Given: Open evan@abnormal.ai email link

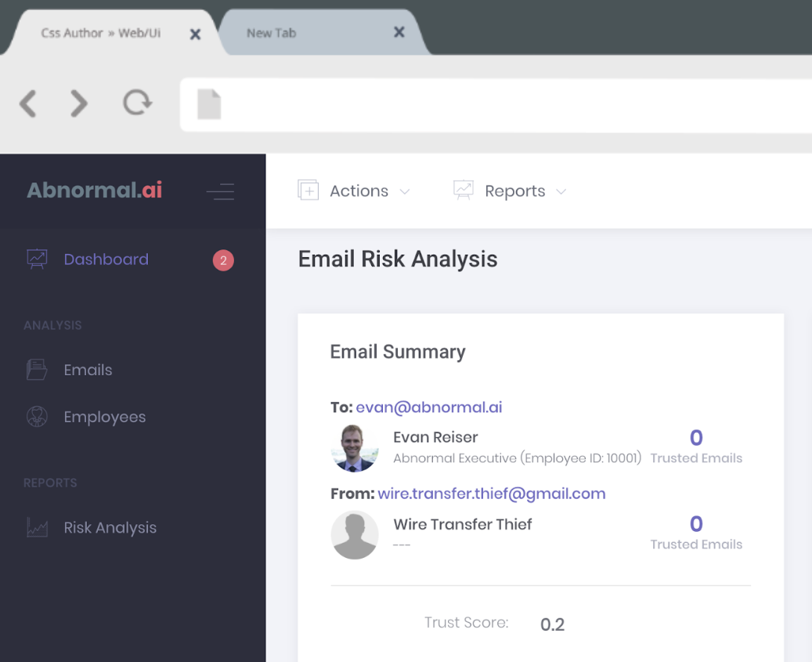Looking at the screenshot, I should [429, 407].
